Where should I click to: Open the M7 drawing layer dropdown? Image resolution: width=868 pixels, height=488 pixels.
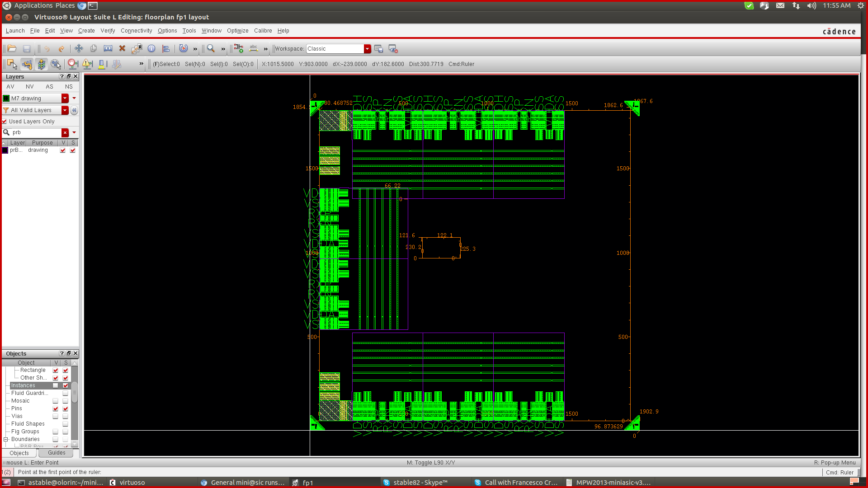[x=65, y=98]
